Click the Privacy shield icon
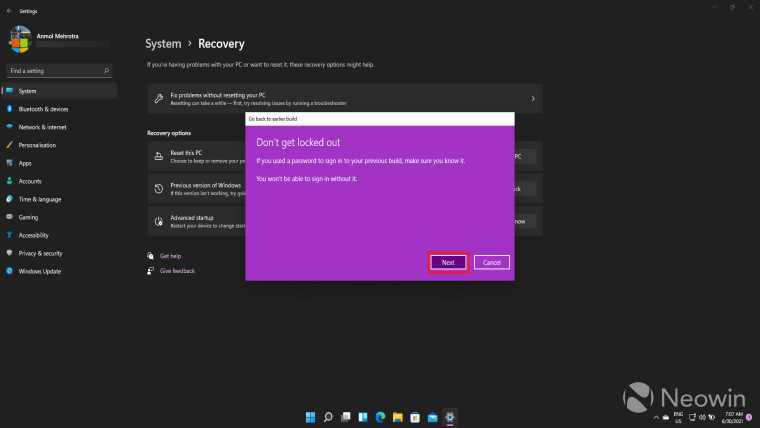This screenshot has height=428, width=760. pyautogui.click(x=9, y=253)
